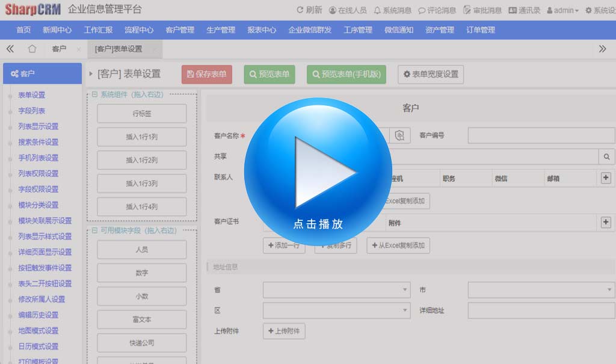
Task: Open the 报表中心 menu
Action: [x=262, y=29]
